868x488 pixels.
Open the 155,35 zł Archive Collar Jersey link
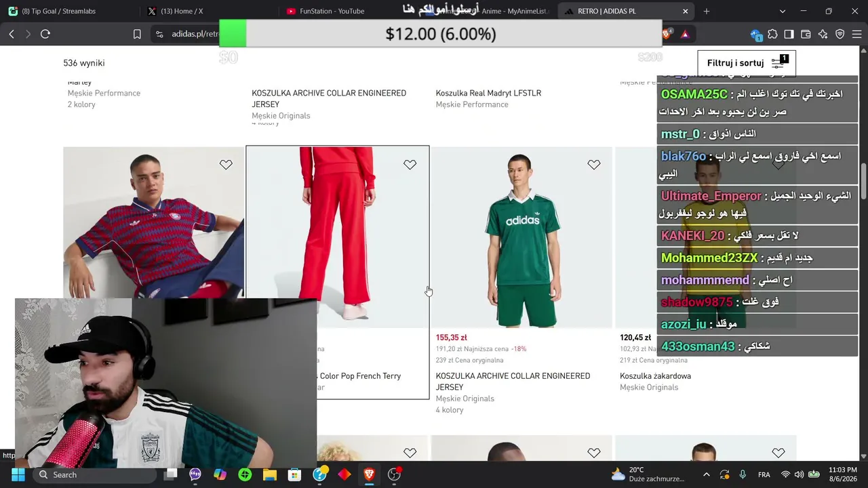513,382
